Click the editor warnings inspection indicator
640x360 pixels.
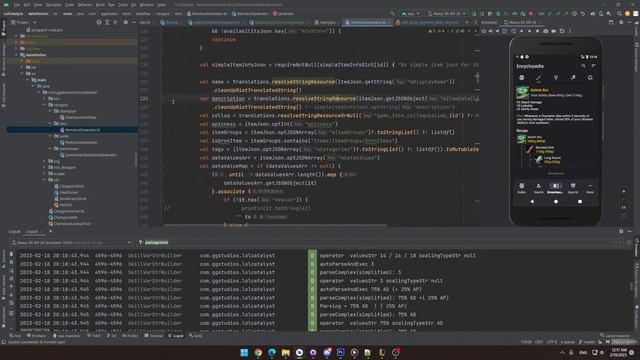click(x=447, y=31)
